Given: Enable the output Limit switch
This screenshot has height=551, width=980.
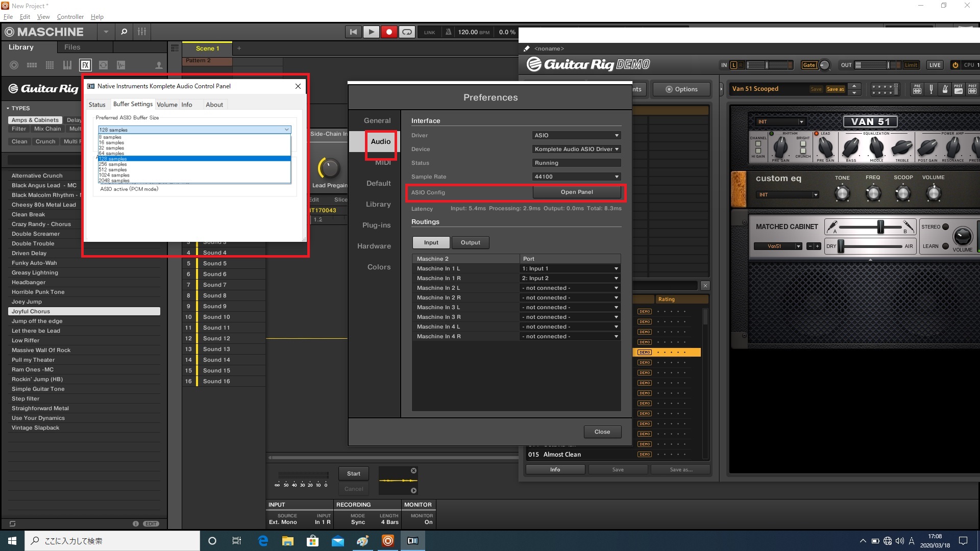Looking at the screenshot, I should coord(911,65).
